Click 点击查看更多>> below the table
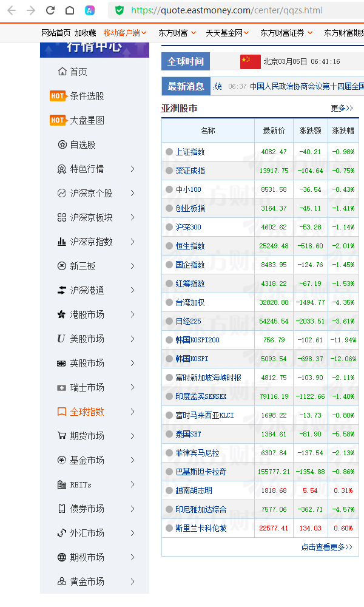 [327, 547]
